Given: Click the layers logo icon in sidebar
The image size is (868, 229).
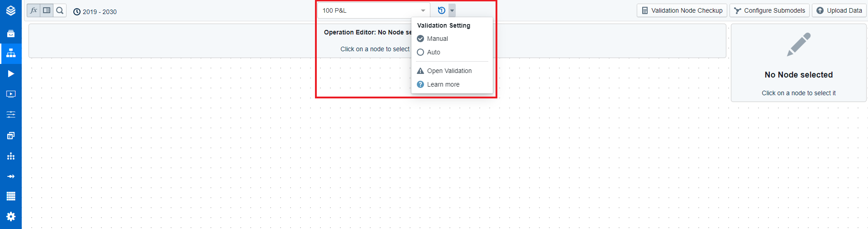Looking at the screenshot, I should [x=11, y=10].
